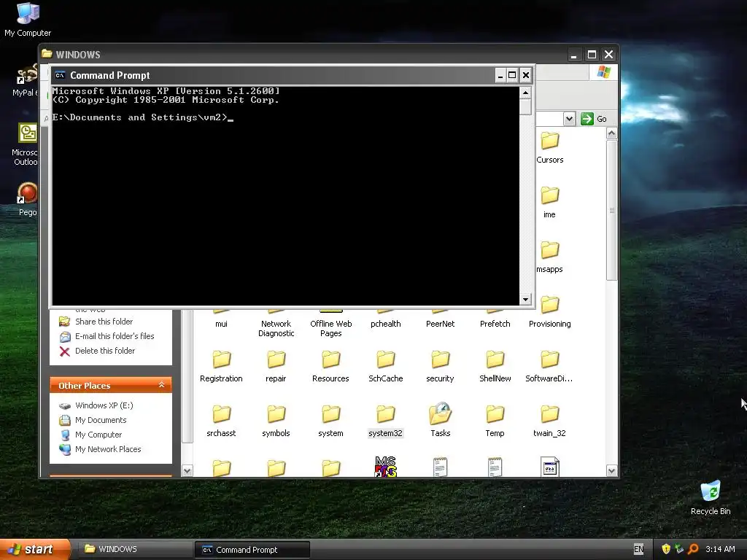Click the Go button
The image size is (747, 560).
tap(594, 119)
